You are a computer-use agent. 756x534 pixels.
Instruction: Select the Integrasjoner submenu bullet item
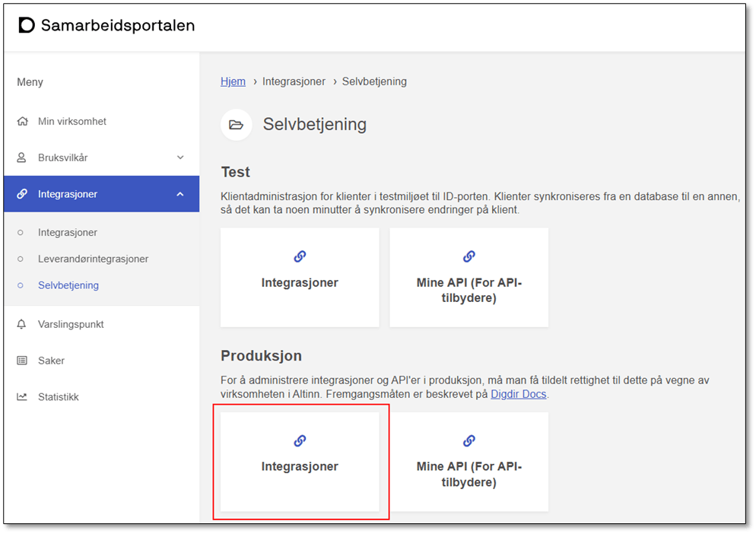pyautogui.click(x=68, y=233)
